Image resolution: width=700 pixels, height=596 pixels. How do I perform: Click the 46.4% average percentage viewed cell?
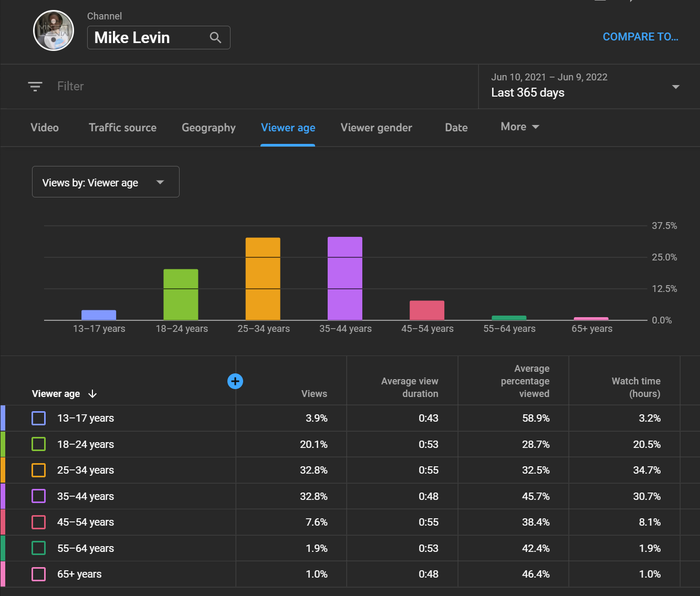click(536, 574)
